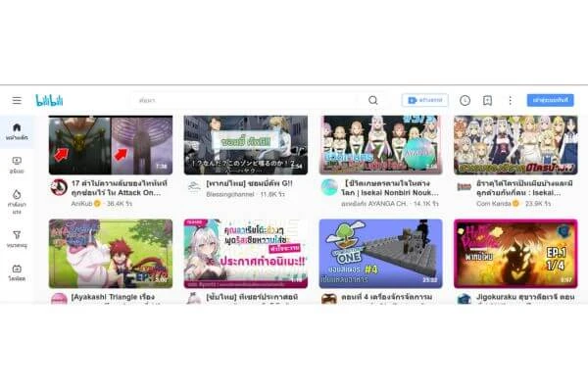Viewport: 588px width, 392px height.
Task: Focus the search input field
Action: pyautogui.click(x=248, y=100)
